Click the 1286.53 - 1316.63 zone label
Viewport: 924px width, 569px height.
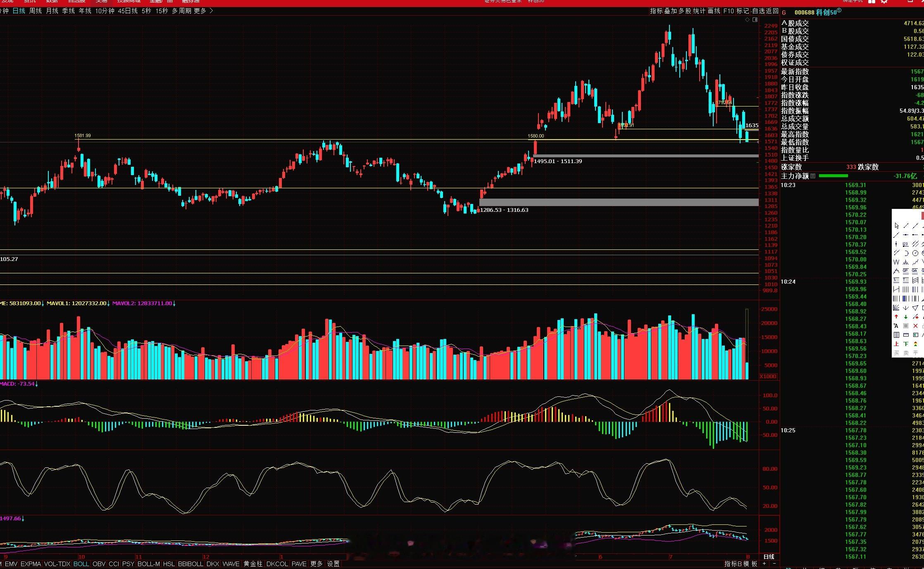[504, 210]
